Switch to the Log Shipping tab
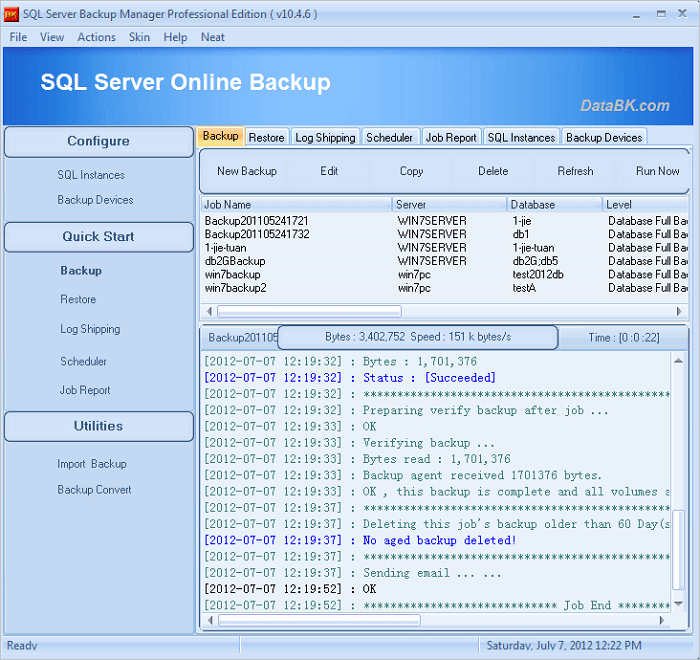This screenshot has height=660, width=700. click(325, 137)
